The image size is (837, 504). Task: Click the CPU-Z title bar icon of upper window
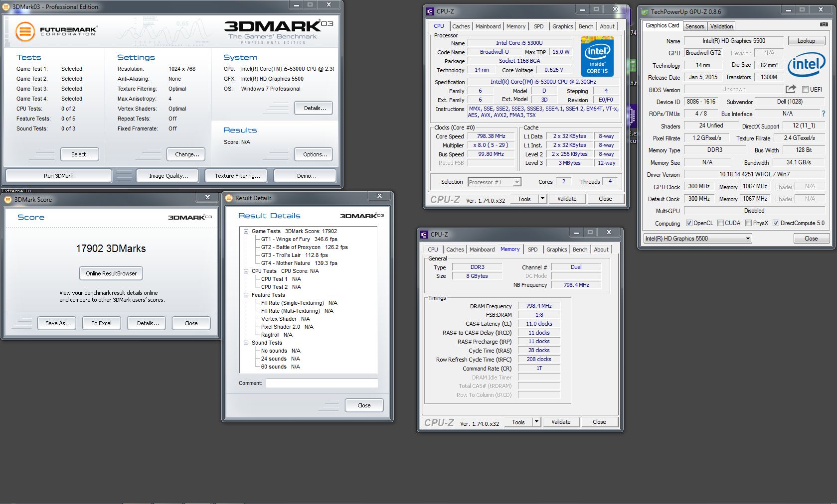coord(431,11)
